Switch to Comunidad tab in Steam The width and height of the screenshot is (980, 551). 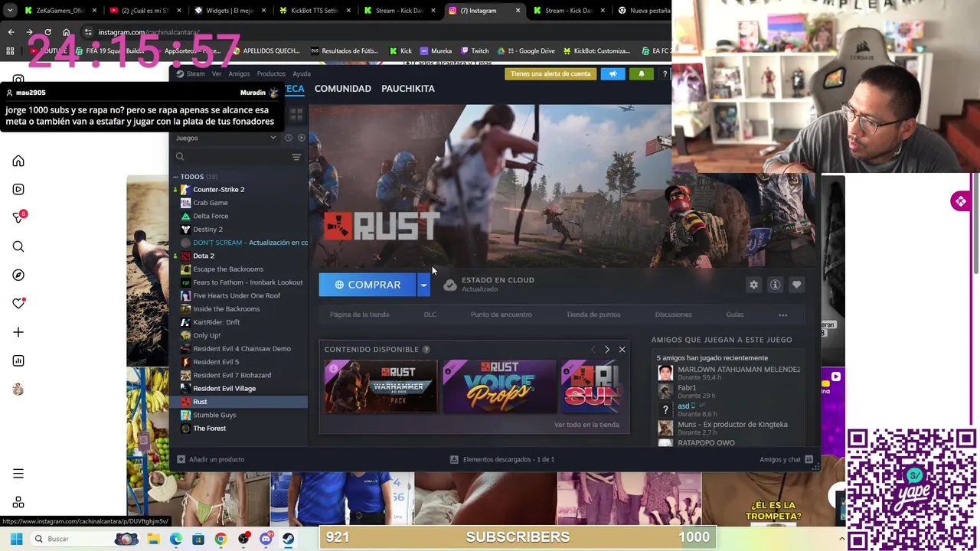pos(342,89)
